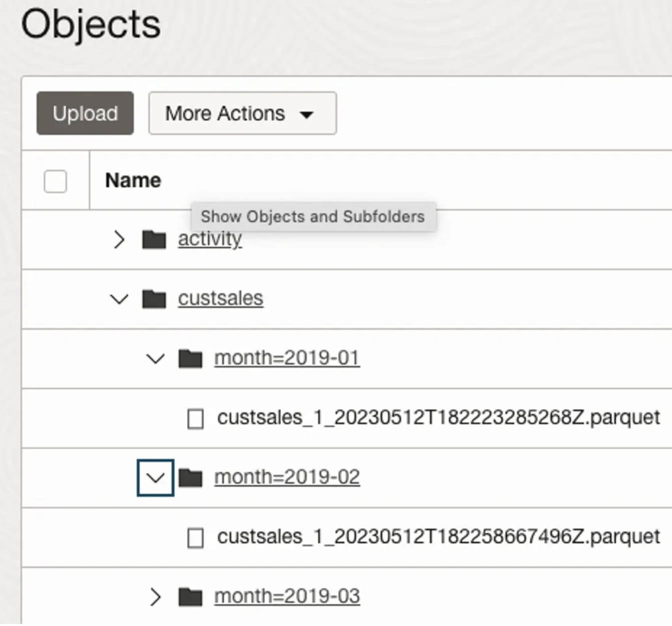The width and height of the screenshot is (672, 626).
Task: Expand the month=2019-03 folder
Action: [156, 596]
